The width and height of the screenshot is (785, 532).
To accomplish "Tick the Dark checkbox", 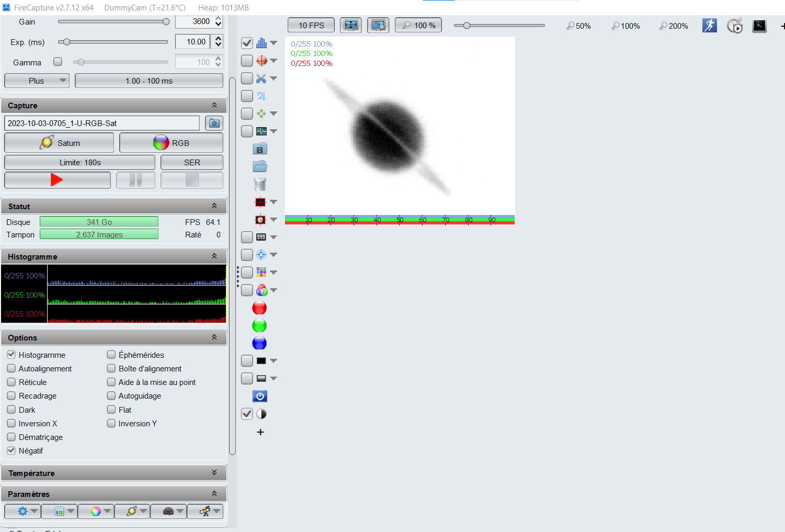I will (x=12, y=410).
